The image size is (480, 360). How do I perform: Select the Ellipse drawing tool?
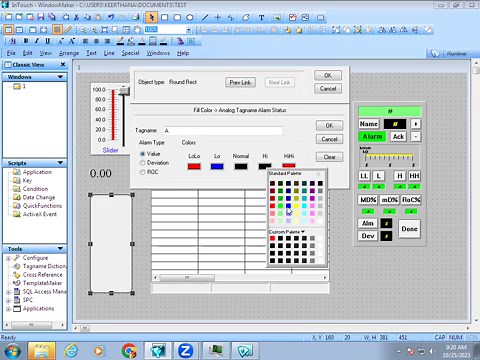point(190,17)
